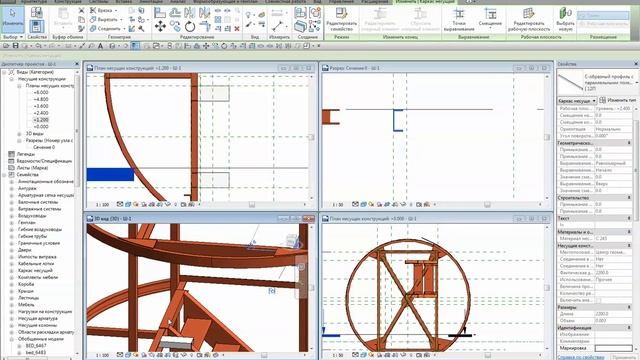The width and height of the screenshot is (640, 360).
Task: Click the Вырезать geometry tool
Action: coord(106,19)
